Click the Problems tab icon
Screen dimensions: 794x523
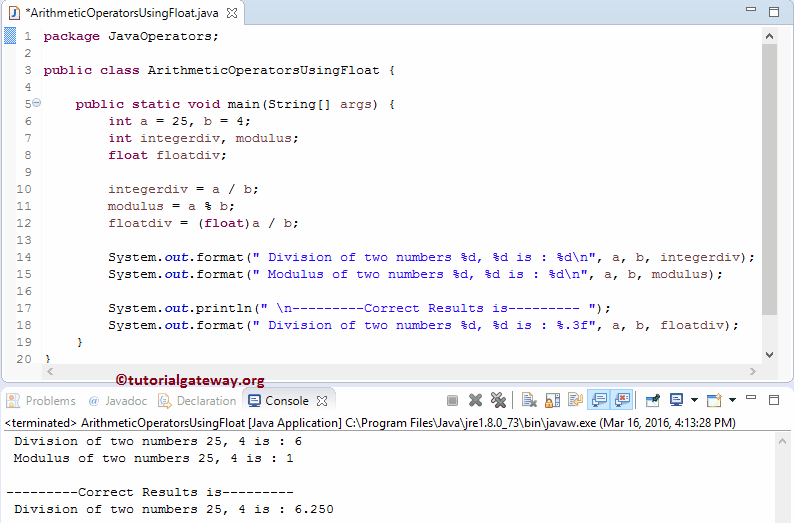point(13,401)
